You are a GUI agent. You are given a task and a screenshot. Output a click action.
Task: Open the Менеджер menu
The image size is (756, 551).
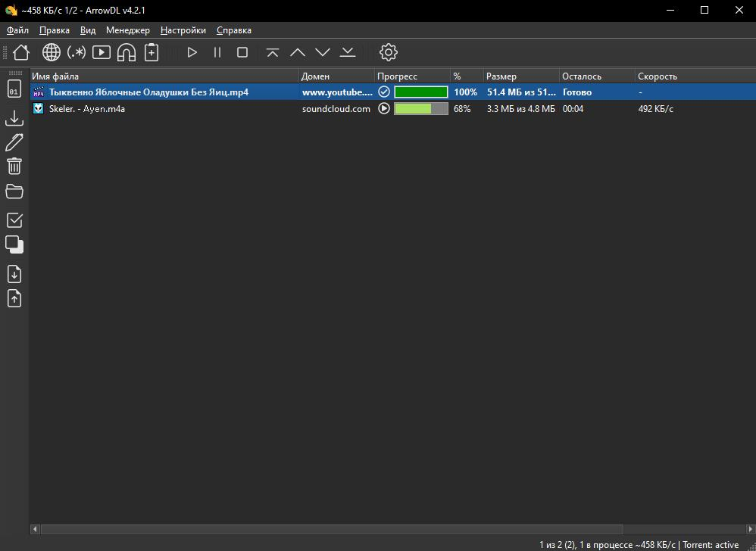coord(128,30)
